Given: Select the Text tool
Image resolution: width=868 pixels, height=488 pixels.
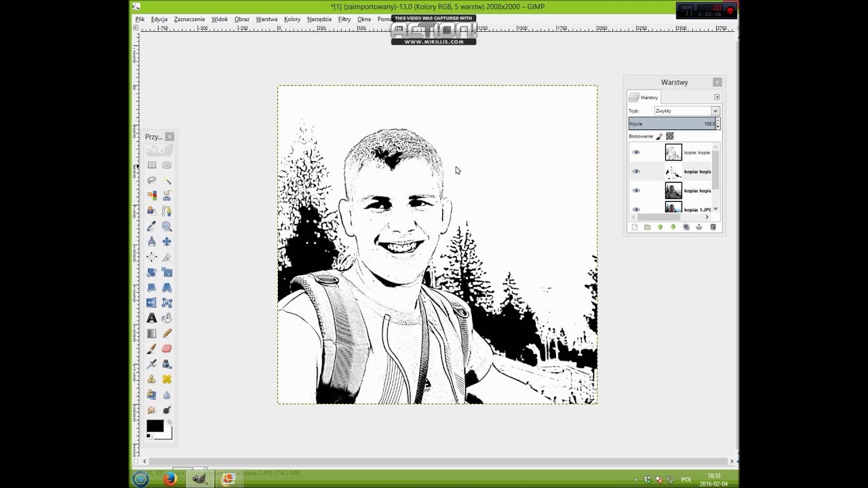Looking at the screenshot, I should pos(152,318).
